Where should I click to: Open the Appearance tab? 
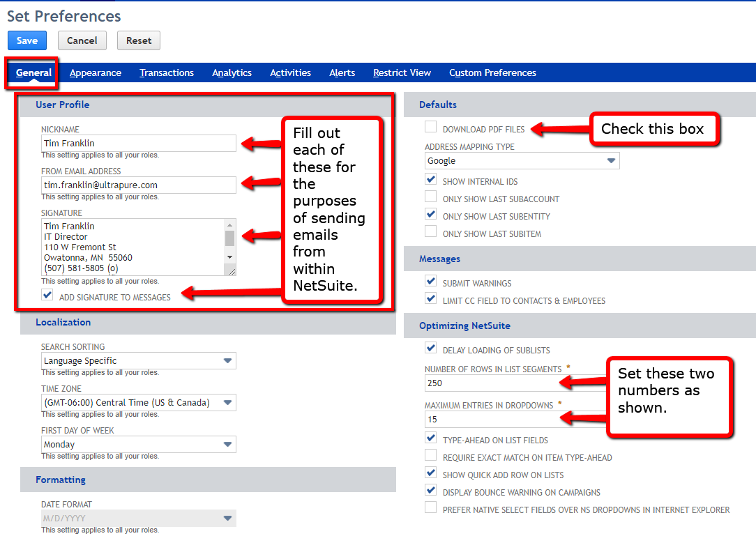[x=96, y=72]
